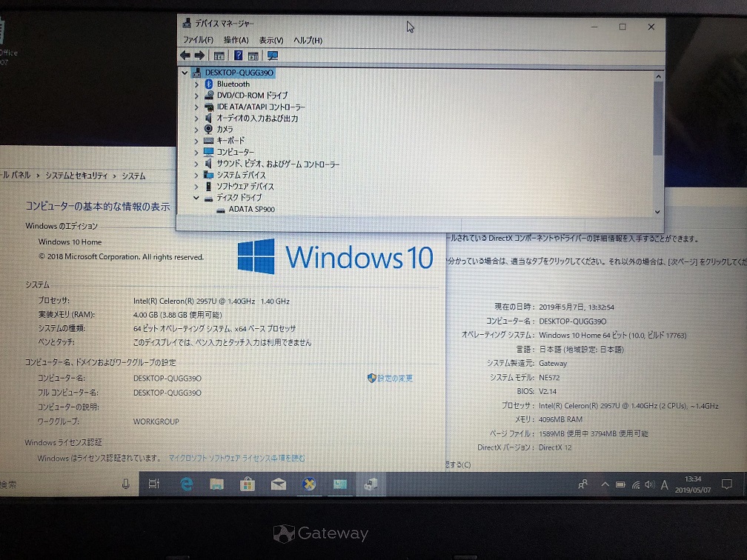This screenshot has height=560, width=747.
Task: Expand the Bluetooth device category
Action: pos(196,84)
